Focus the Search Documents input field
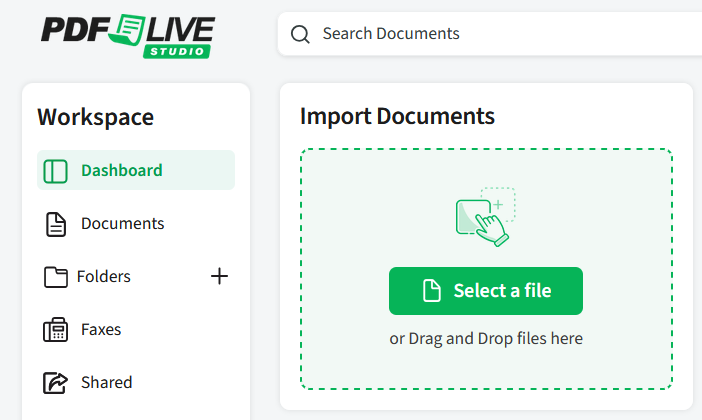Viewport: 702px width, 420px height. 500,34
